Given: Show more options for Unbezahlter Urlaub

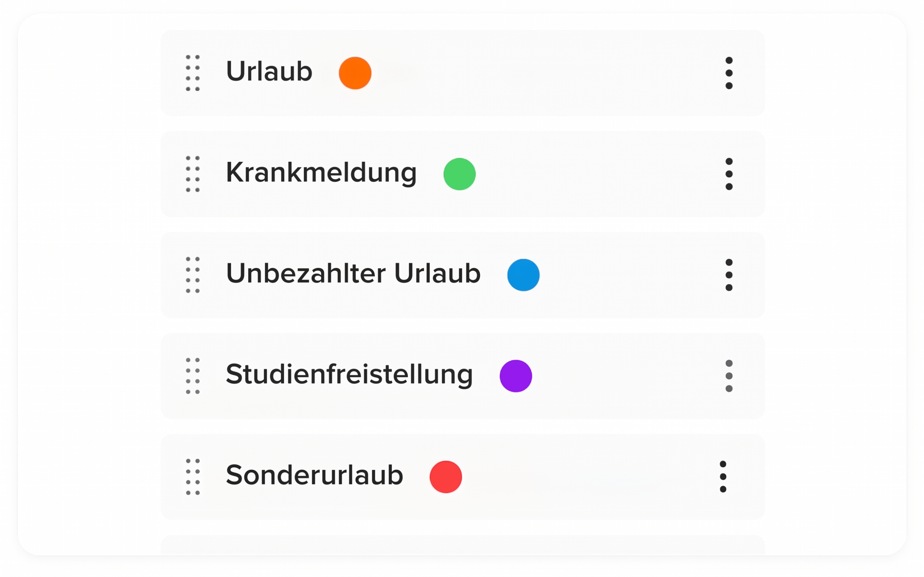Looking at the screenshot, I should click(x=728, y=275).
